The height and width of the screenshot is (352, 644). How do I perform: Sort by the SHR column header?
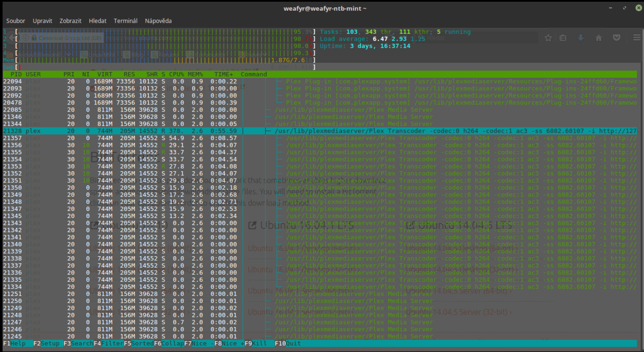tap(152, 74)
